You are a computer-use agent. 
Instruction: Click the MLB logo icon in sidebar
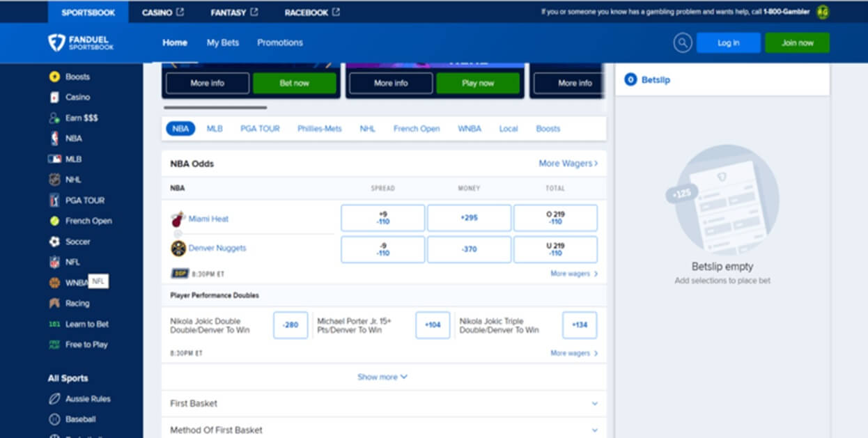pyautogui.click(x=54, y=159)
